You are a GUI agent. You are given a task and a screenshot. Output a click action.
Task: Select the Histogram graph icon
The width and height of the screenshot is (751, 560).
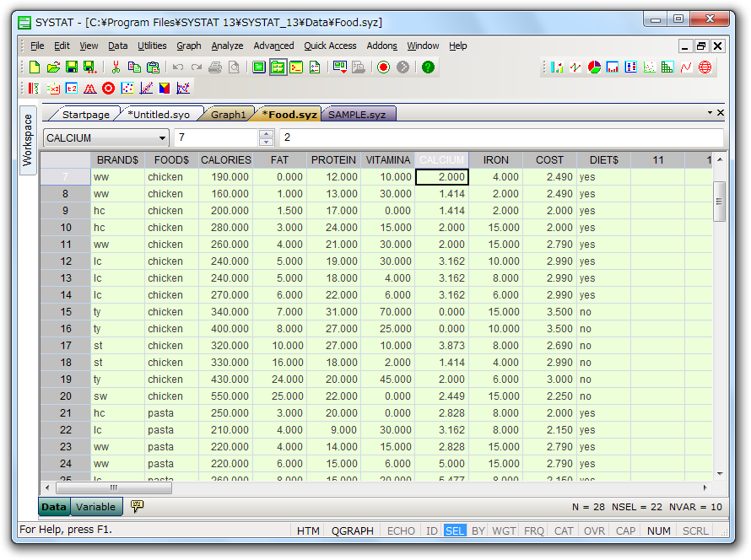(613, 67)
